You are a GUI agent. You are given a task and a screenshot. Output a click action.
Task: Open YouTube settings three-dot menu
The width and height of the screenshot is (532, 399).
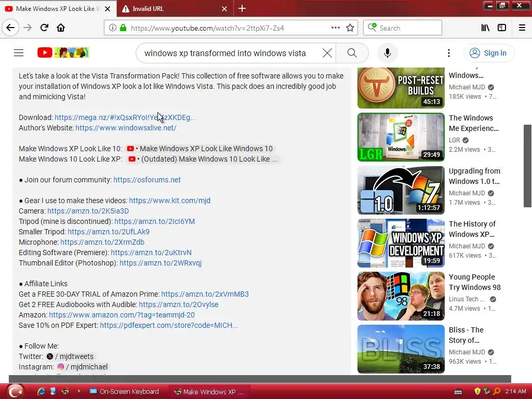click(448, 53)
